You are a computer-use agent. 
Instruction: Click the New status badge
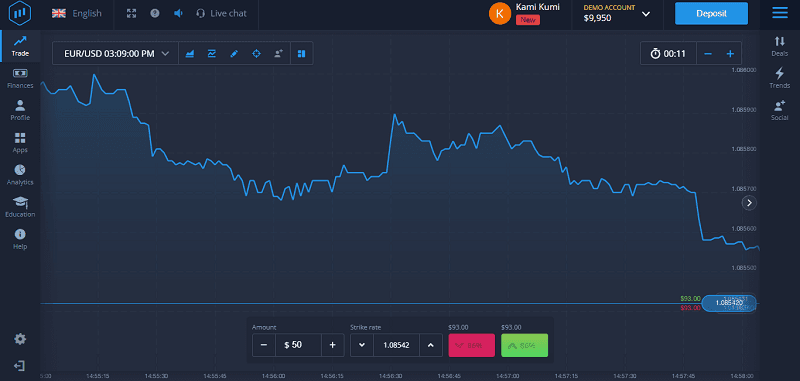[x=528, y=20]
